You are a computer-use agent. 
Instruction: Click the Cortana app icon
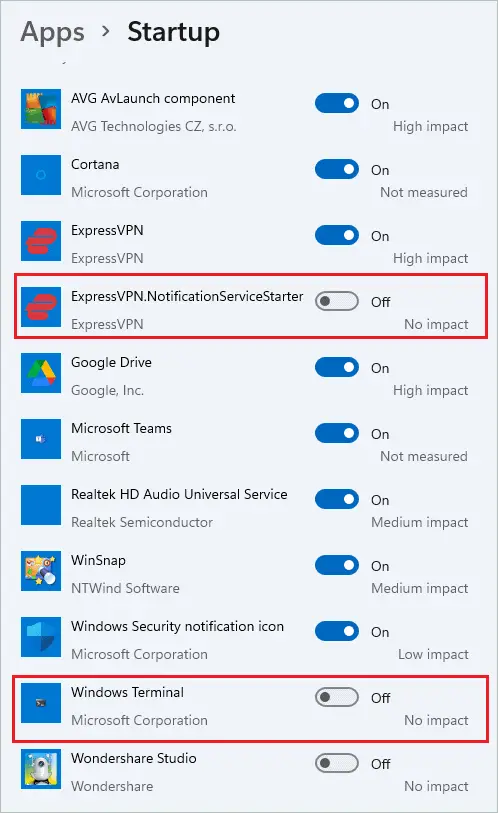click(41, 175)
